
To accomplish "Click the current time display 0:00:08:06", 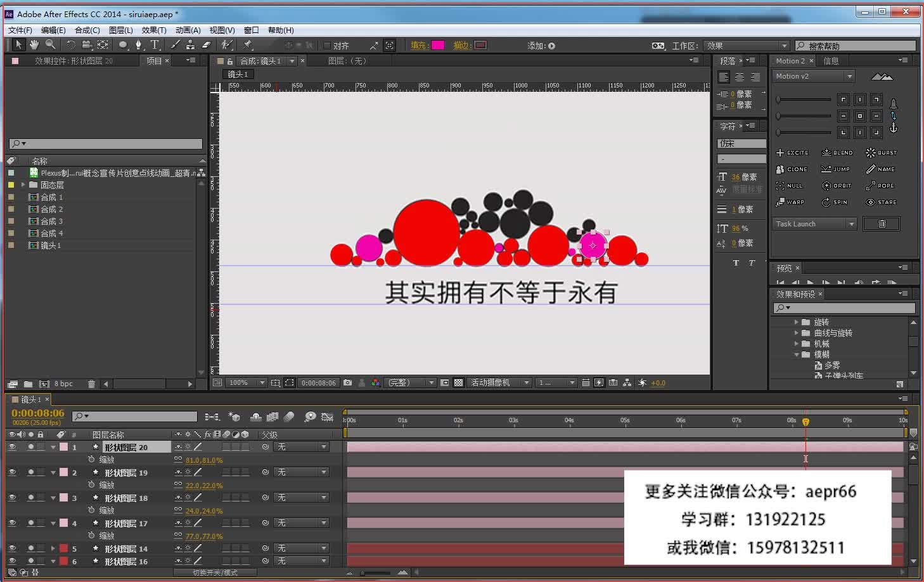I will tap(37, 413).
